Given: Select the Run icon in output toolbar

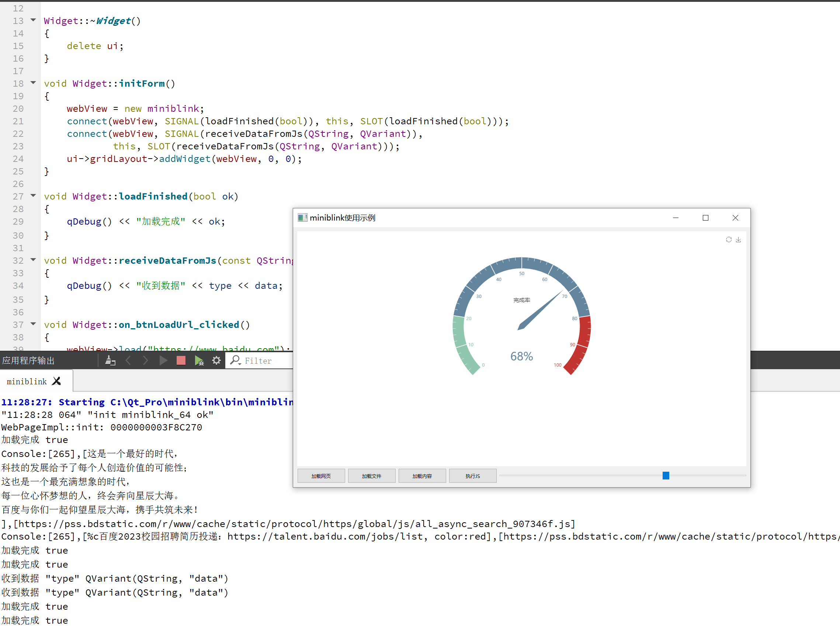Looking at the screenshot, I should coord(163,360).
